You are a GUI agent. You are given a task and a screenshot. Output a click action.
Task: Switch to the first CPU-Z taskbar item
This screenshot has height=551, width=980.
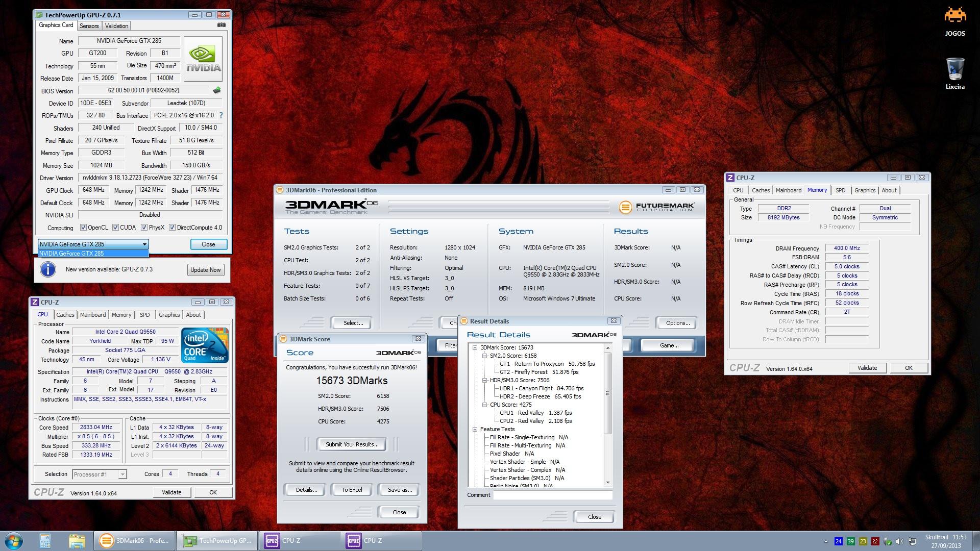pos(300,541)
